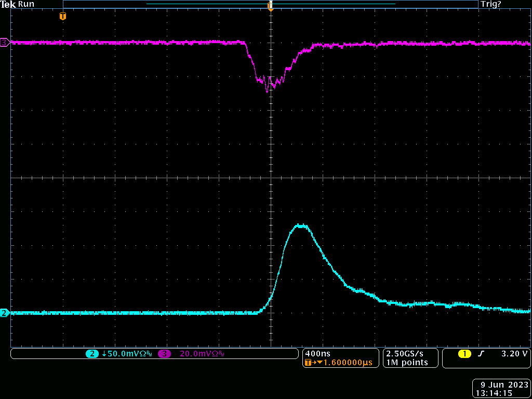
Task: Click the Tek Run acquisition status
Action: coord(17,4)
